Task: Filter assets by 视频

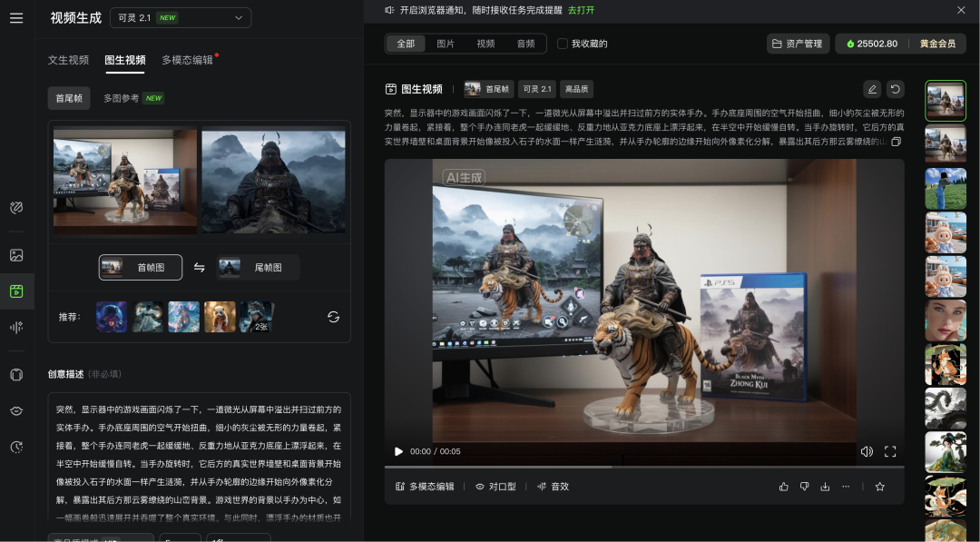Action: pyautogui.click(x=485, y=44)
